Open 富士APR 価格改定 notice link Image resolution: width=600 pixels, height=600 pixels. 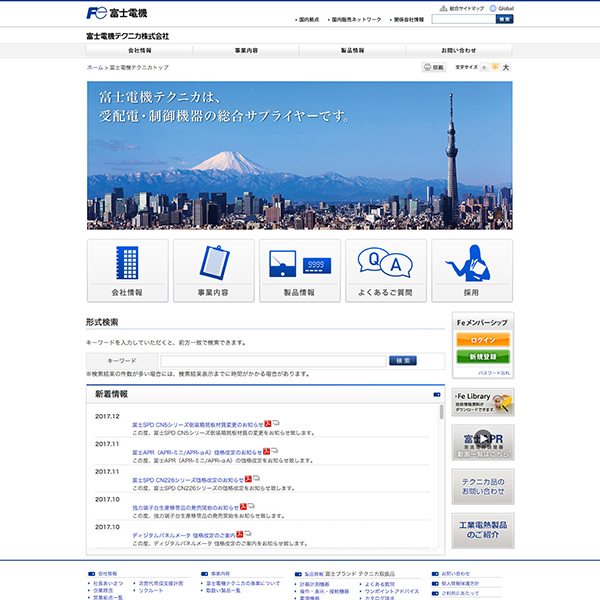pos(197,452)
